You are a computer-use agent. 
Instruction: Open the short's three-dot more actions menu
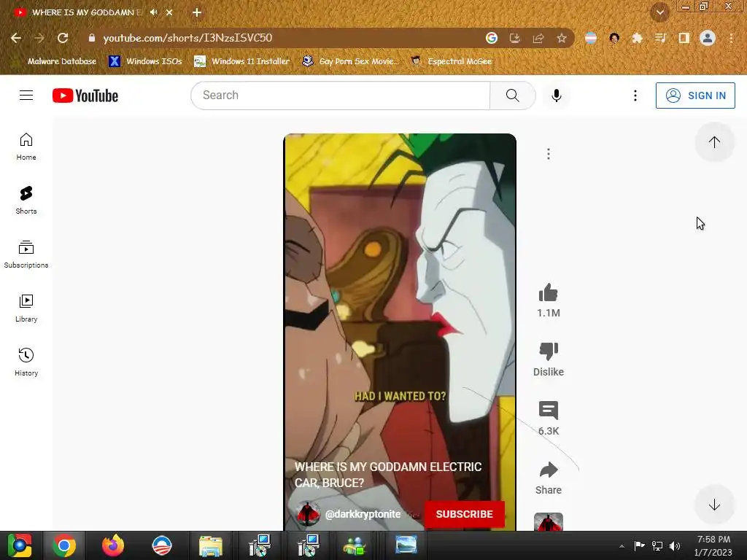pos(549,154)
